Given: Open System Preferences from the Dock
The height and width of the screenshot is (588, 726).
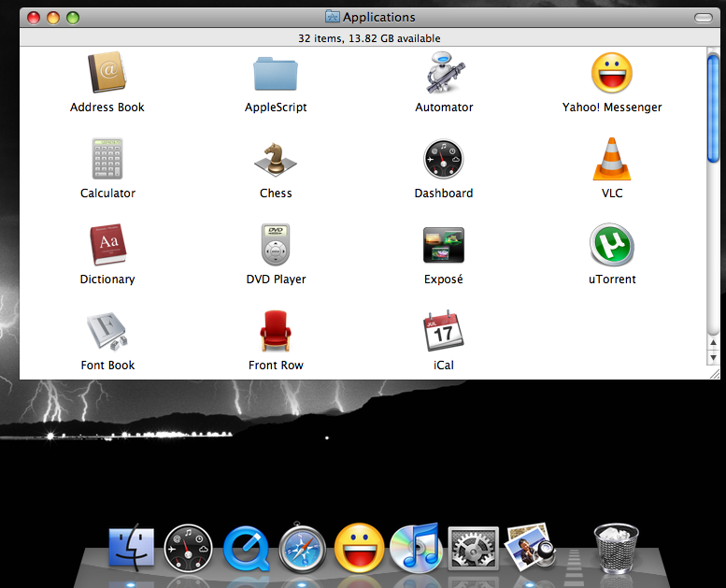Looking at the screenshot, I should pyautogui.click(x=473, y=548).
